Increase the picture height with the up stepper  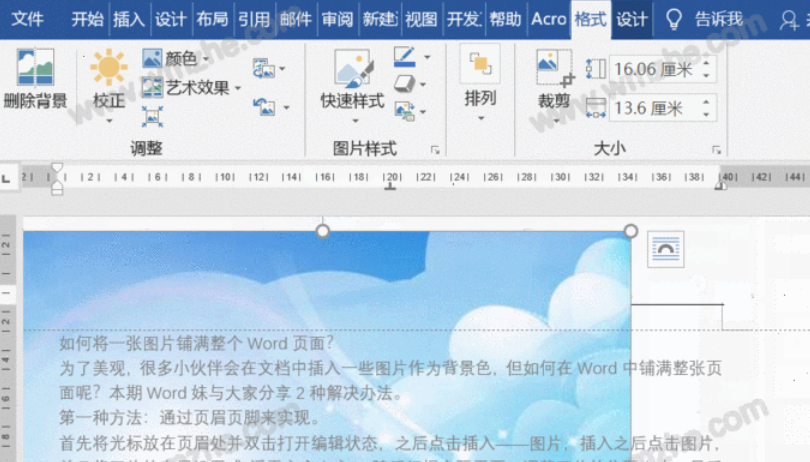click(706, 63)
